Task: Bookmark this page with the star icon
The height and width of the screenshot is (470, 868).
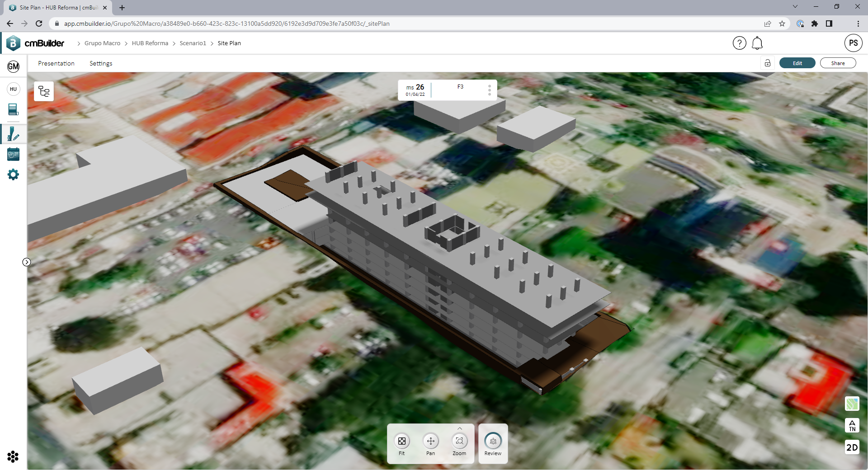Action: pyautogui.click(x=782, y=23)
